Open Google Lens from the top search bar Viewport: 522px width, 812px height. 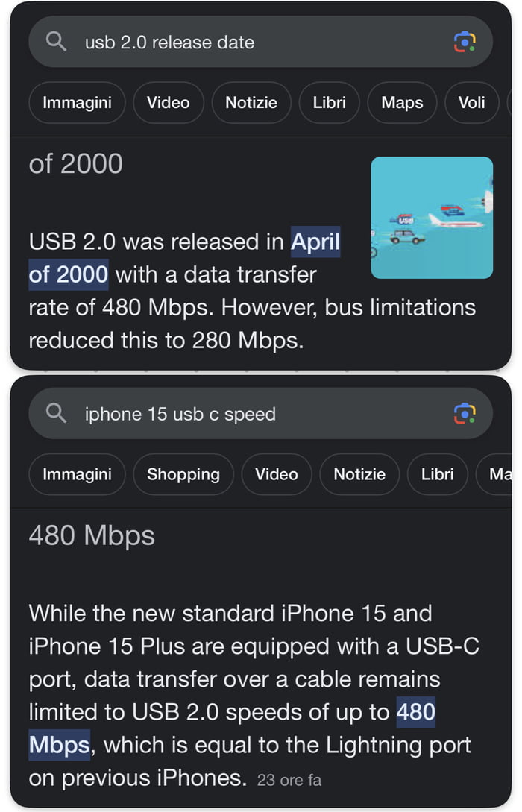pos(465,43)
